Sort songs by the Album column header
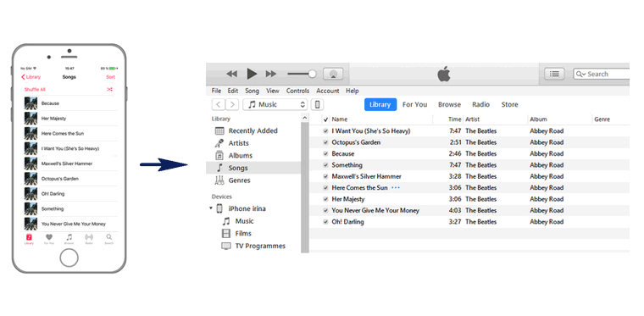Image resolution: width=644 pixels, height=316 pixels. 538,119
